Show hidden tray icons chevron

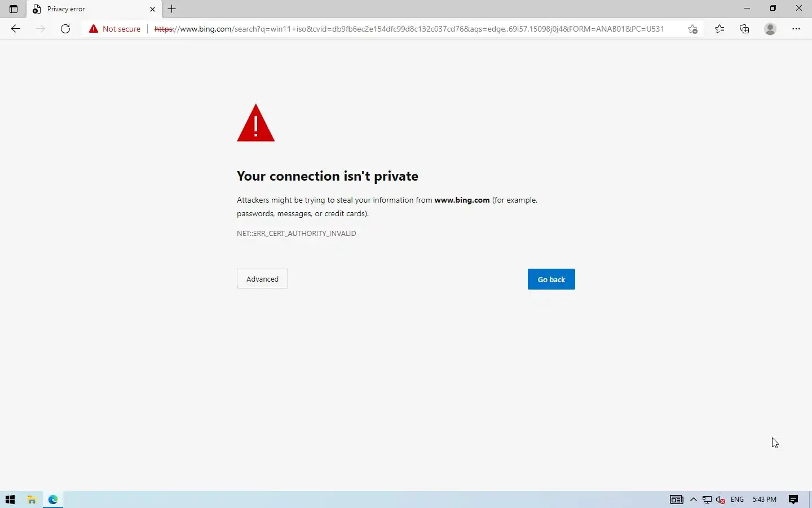point(694,500)
